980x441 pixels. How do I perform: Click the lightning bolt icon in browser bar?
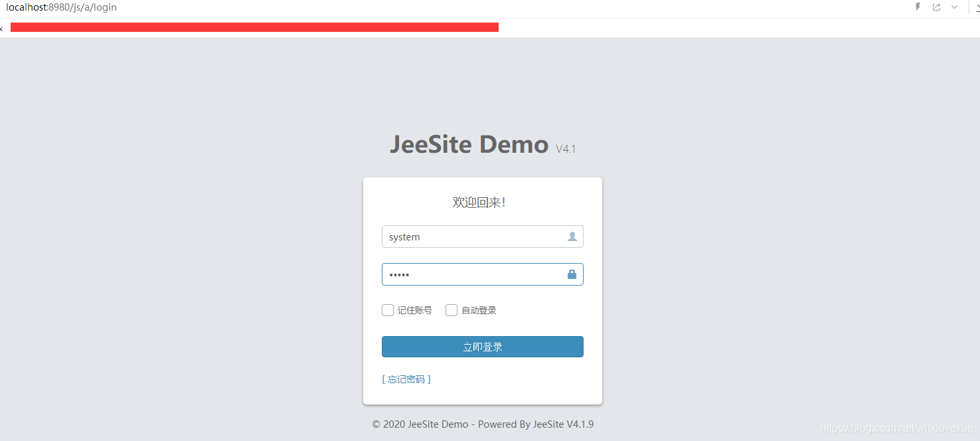click(x=918, y=7)
